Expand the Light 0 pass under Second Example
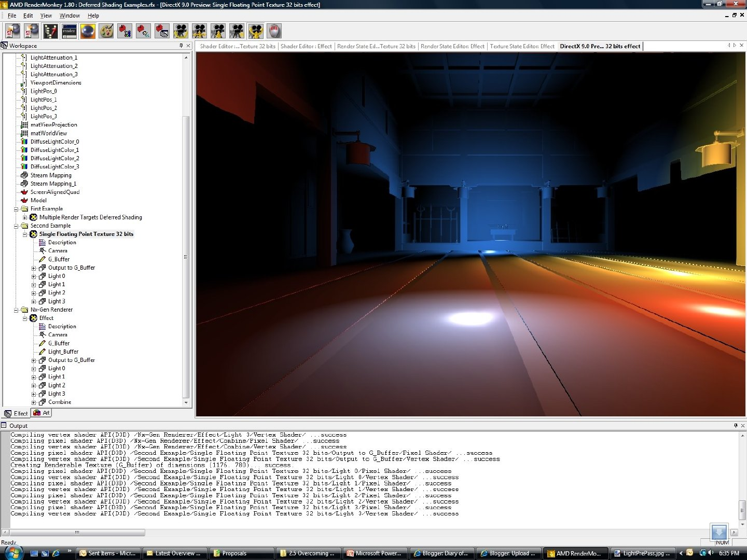Image resolution: width=747 pixels, height=560 pixels. click(x=34, y=276)
